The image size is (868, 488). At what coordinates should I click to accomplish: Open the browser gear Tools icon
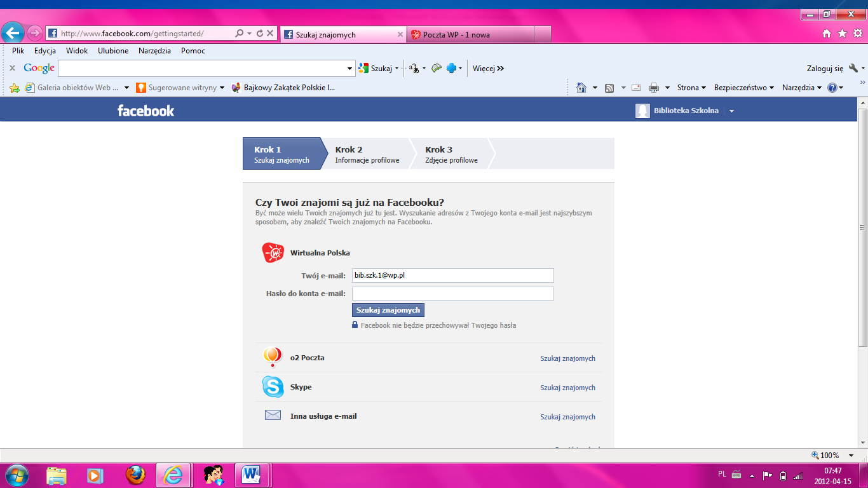pos(857,34)
